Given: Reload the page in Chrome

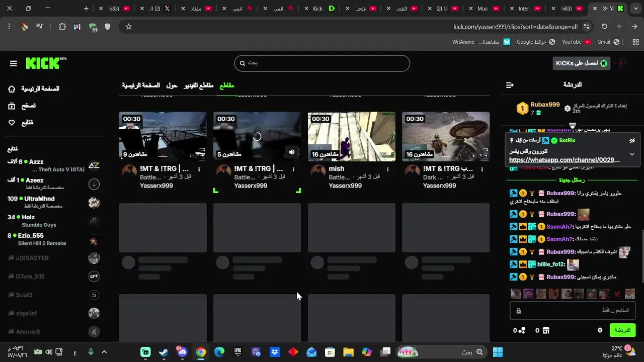Looking at the screenshot, I should coord(605,27).
